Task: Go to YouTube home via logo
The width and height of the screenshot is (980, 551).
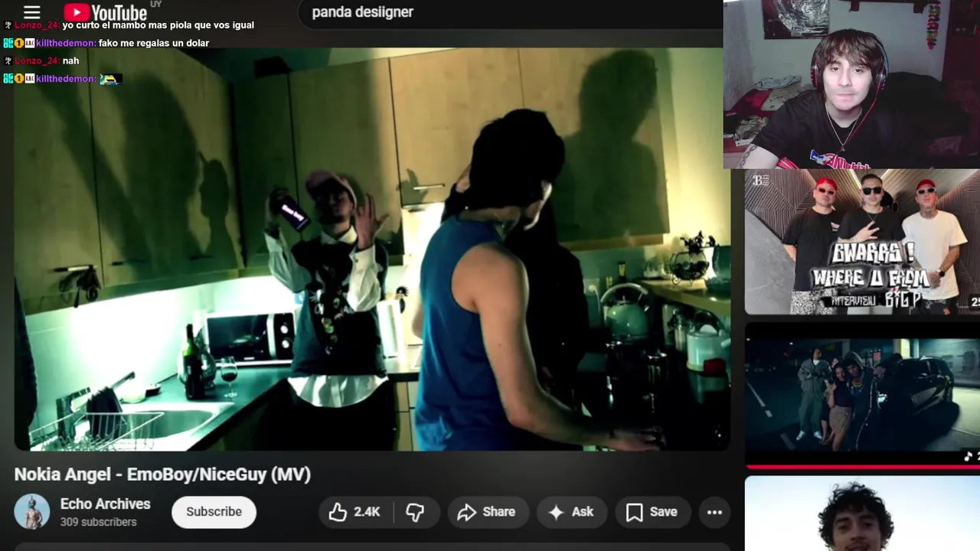Action: pos(106,12)
